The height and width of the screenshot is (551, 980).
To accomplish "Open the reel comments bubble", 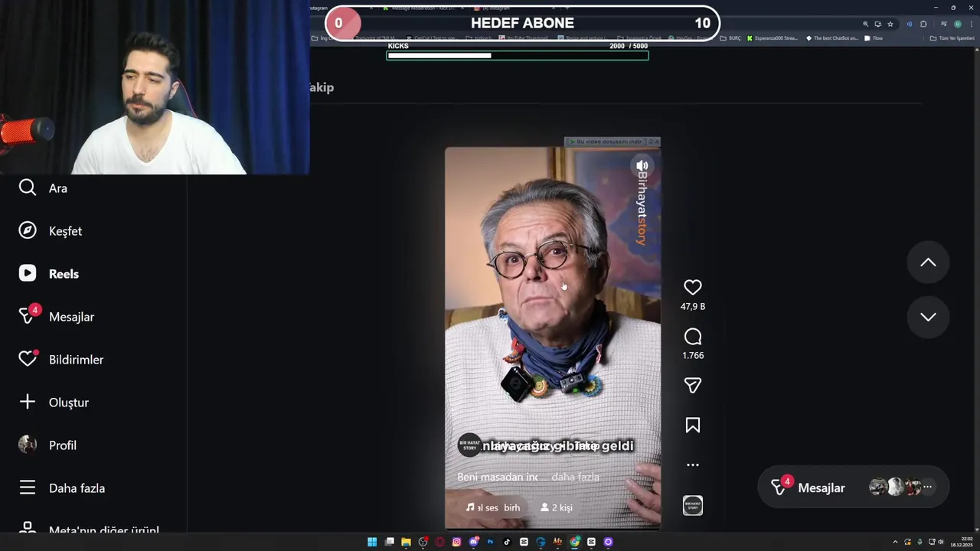I will click(693, 337).
